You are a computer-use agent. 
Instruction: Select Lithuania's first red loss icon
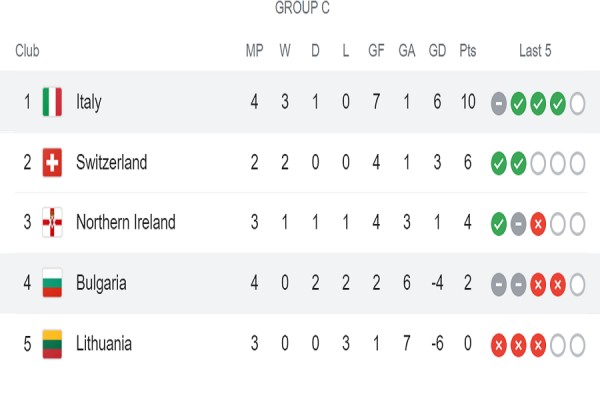[x=499, y=345]
